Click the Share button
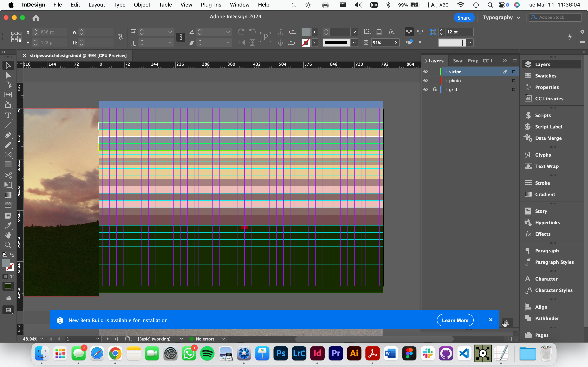The height and width of the screenshot is (367, 588). point(464,18)
